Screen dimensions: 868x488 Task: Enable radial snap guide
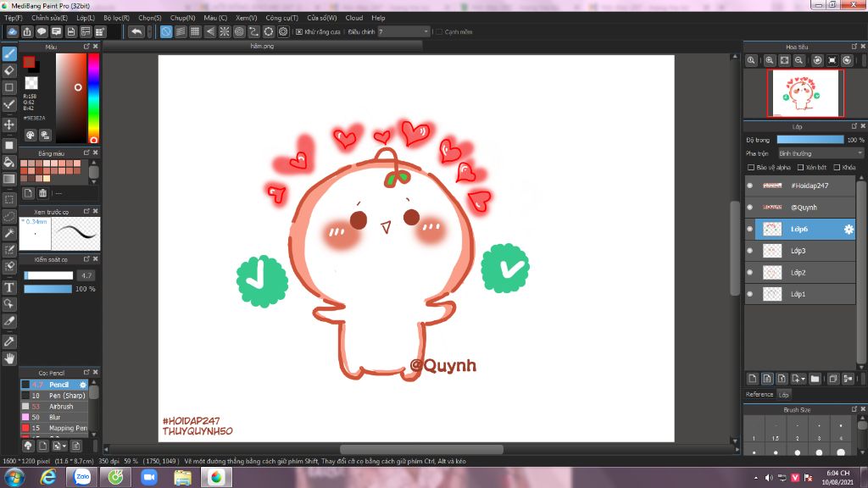tap(225, 31)
